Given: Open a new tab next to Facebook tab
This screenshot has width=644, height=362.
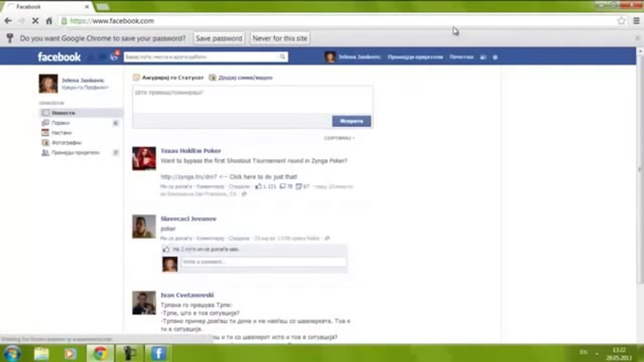Looking at the screenshot, I should click(x=102, y=7).
